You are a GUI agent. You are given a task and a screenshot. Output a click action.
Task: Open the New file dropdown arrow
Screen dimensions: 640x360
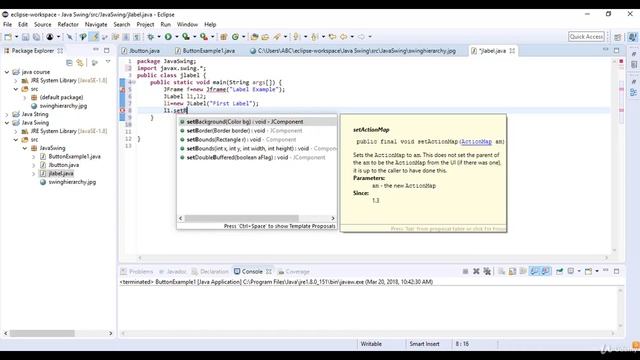tap(16, 37)
